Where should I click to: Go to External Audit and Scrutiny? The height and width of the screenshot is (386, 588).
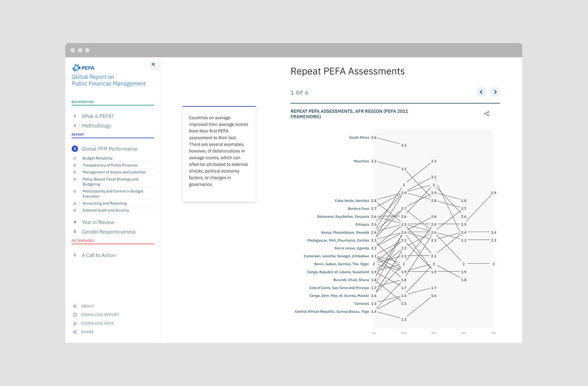click(x=106, y=210)
